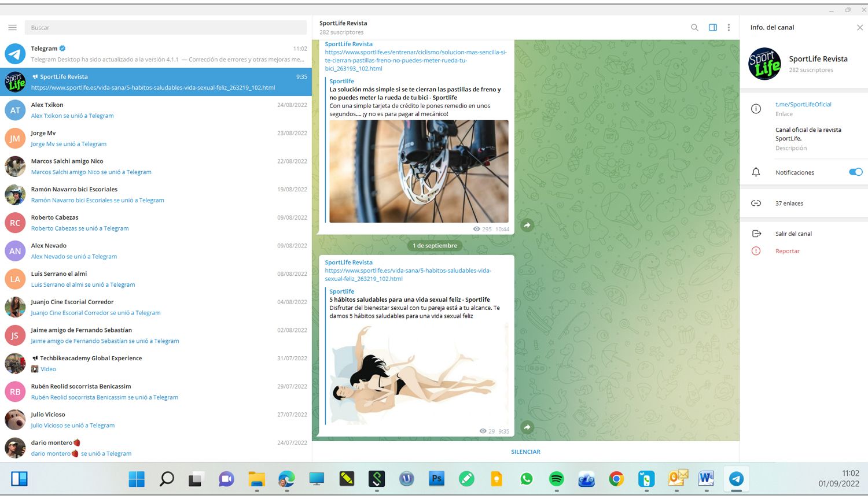Screen dimensions: 868x499
Task: Open Marcos Salchi amigo Nico chat
Action: pos(156,167)
